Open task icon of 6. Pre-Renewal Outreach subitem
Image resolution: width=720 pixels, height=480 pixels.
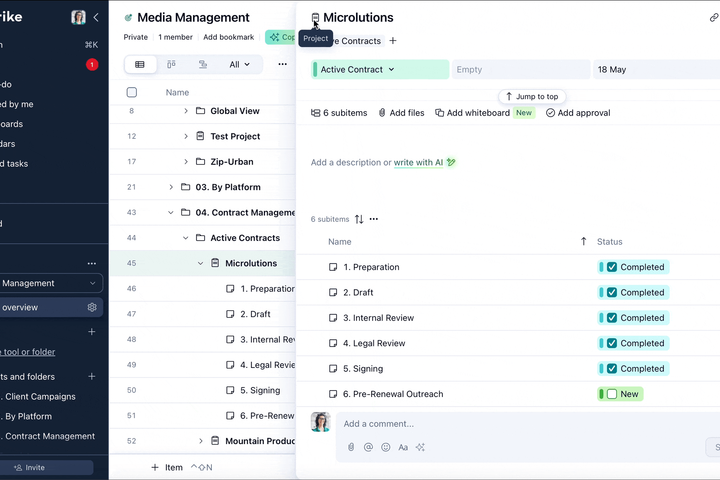coord(333,394)
